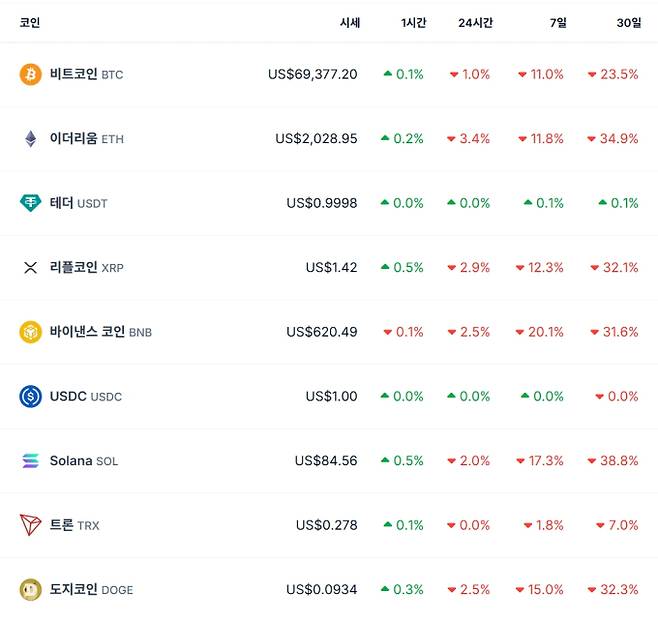Sort by the 코인 column header
Image resolution: width=658 pixels, height=621 pixels.
(30, 22)
